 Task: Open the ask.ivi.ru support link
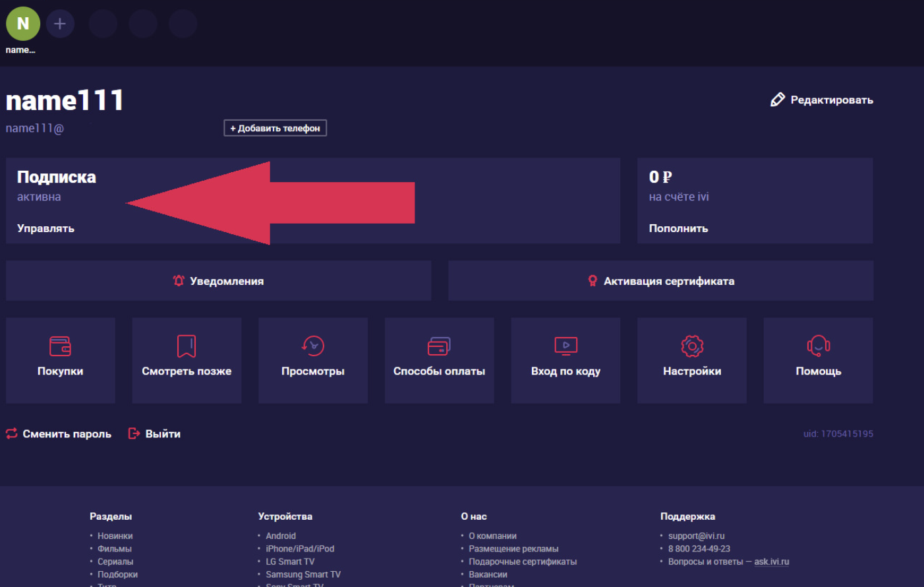coord(771,562)
